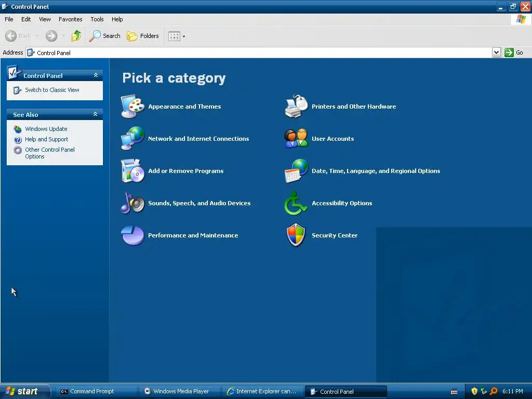Click the Network and Internet Connections text link

[198, 139]
